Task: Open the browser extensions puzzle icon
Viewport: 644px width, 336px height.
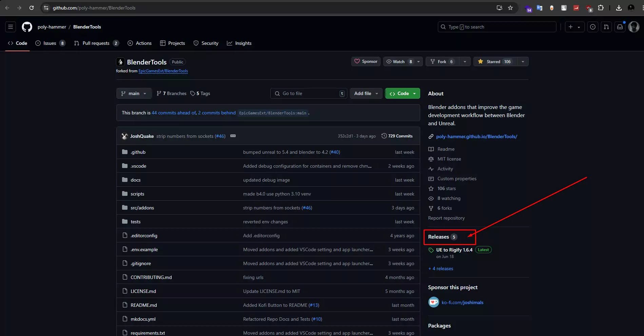Action: point(601,8)
